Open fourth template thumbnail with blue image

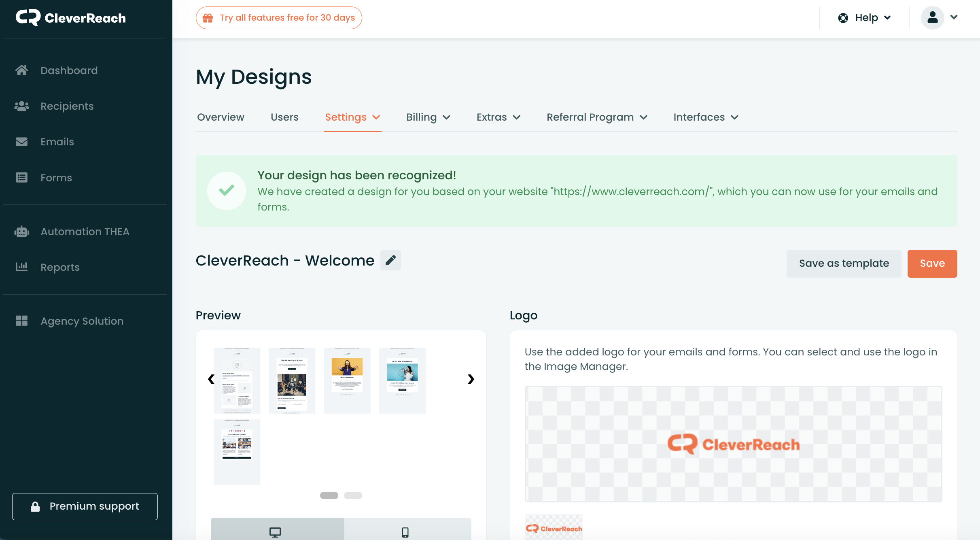(402, 381)
